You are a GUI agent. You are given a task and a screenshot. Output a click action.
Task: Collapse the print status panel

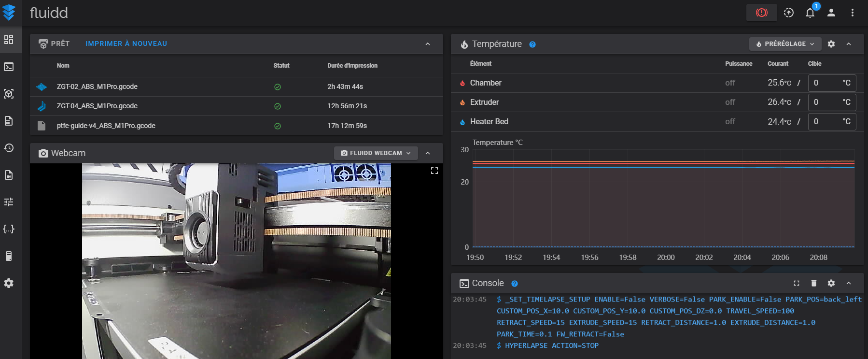(428, 44)
